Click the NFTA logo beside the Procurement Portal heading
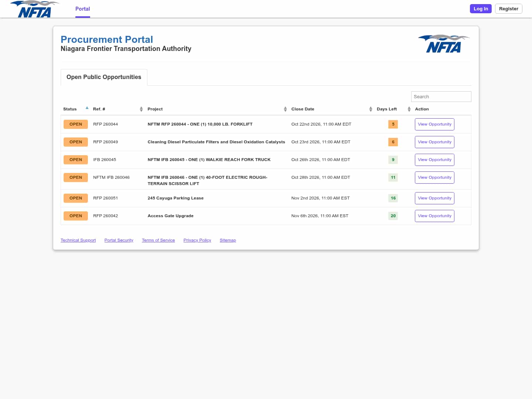Viewport: 532px width, 399px height. (444, 44)
